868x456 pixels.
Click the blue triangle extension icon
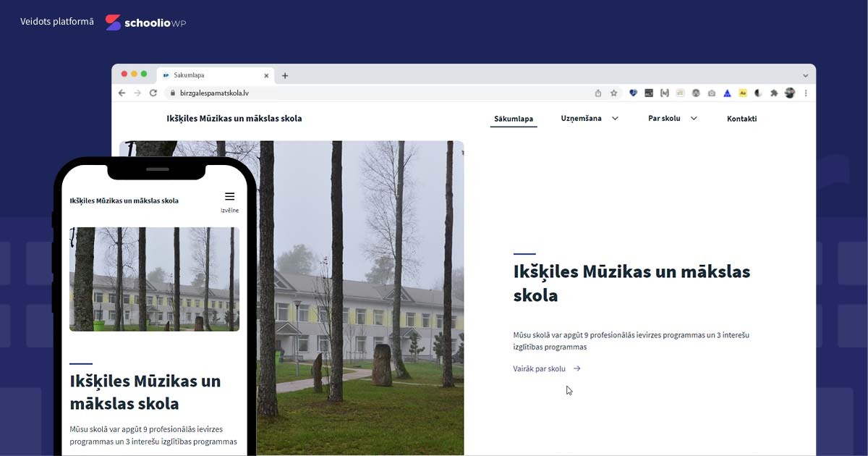pyautogui.click(x=727, y=93)
